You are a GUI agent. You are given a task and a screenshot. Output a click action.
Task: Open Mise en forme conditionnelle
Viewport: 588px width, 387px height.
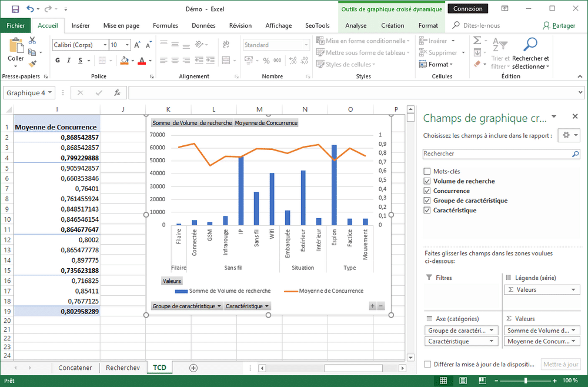pos(363,41)
